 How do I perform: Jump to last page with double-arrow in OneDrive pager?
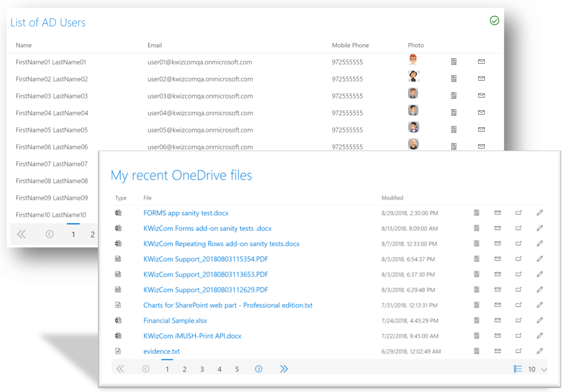[284, 369]
